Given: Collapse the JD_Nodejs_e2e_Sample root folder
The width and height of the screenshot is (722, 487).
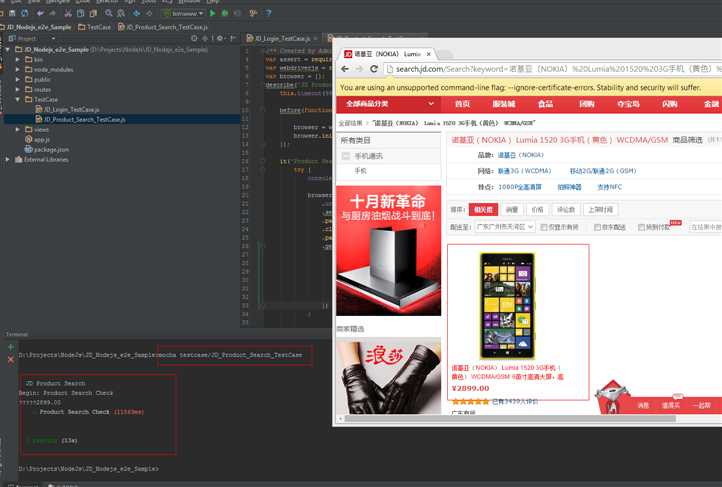Looking at the screenshot, I should [8, 49].
